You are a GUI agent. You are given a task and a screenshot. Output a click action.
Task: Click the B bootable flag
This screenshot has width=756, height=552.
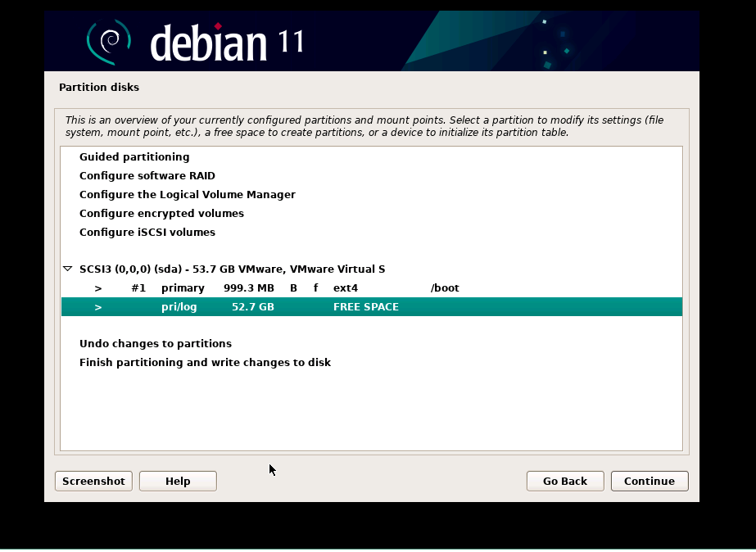click(293, 287)
